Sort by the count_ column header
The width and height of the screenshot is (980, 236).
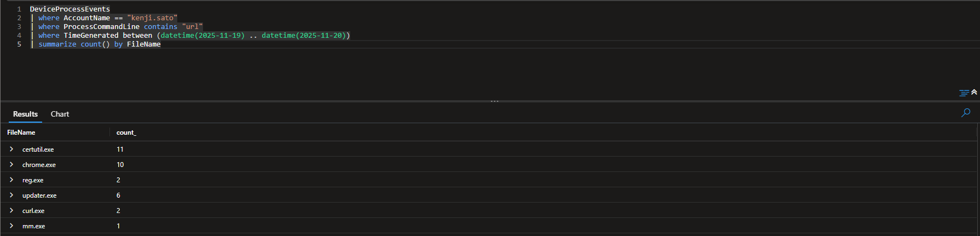pyautogui.click(x=126, y=133)
